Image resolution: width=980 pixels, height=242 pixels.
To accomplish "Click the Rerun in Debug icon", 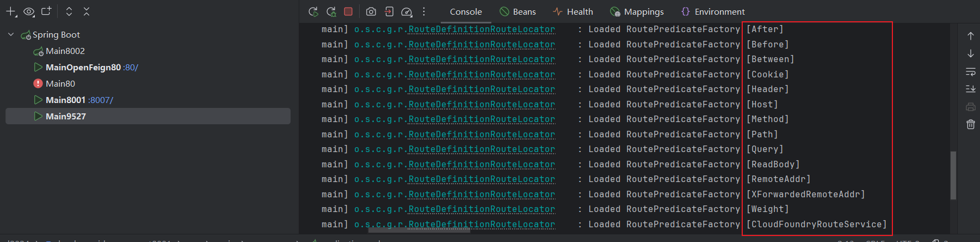I will click(331, 11).
